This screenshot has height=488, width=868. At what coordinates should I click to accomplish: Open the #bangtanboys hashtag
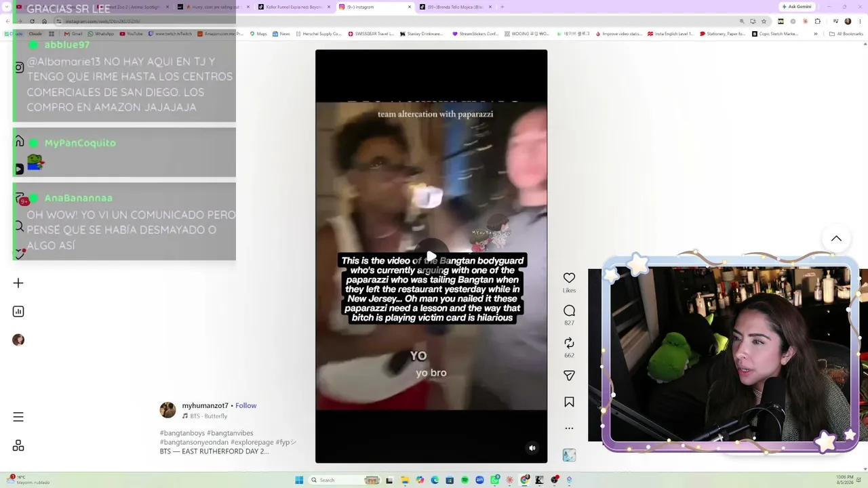point(182,433)
